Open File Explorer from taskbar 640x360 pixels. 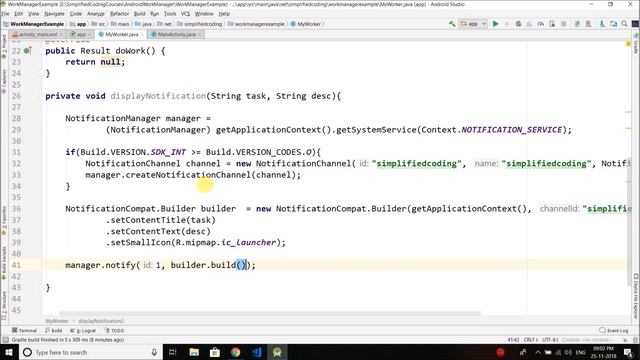click(194, 352)
